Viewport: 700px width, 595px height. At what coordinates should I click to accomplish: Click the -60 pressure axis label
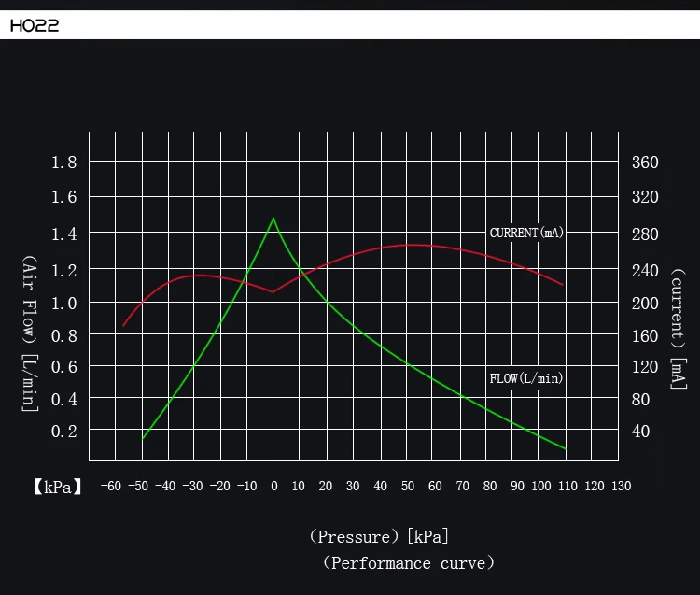point(111,486)
